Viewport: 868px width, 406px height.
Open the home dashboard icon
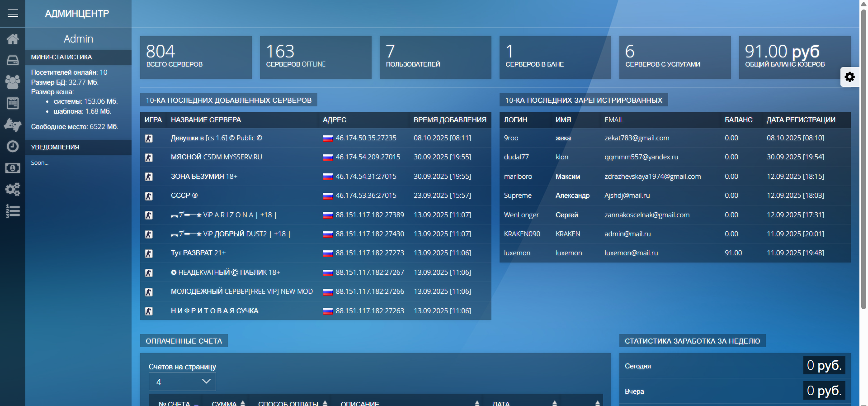pos(13,39)
